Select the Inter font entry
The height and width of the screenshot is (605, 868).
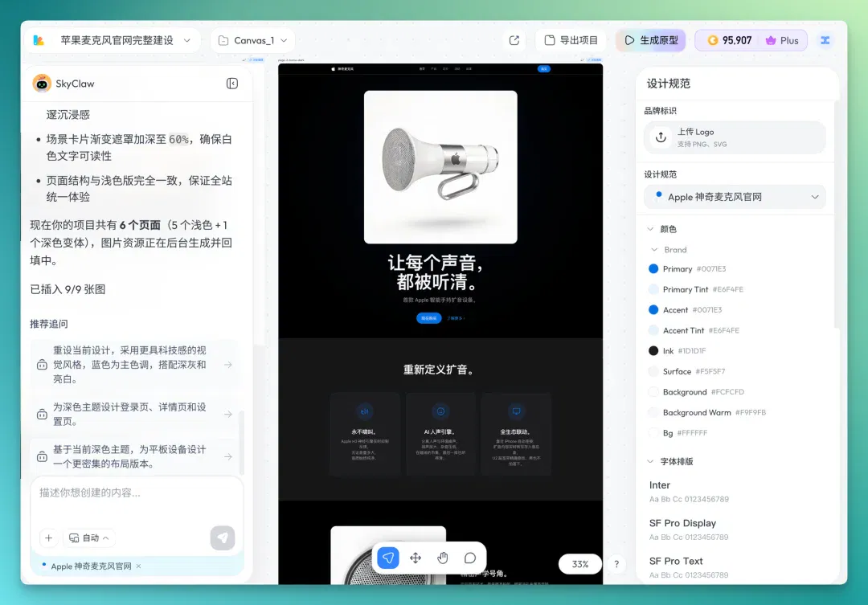(689, 491)
